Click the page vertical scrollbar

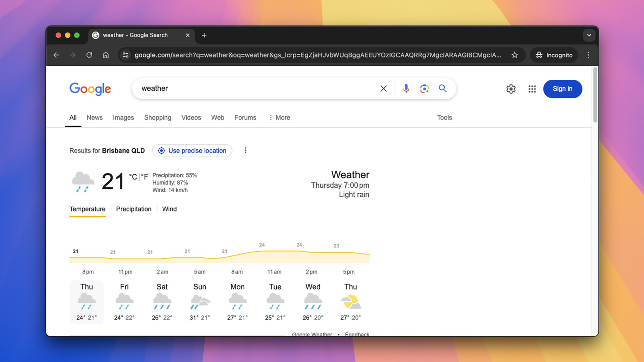(x=595, y=95)
